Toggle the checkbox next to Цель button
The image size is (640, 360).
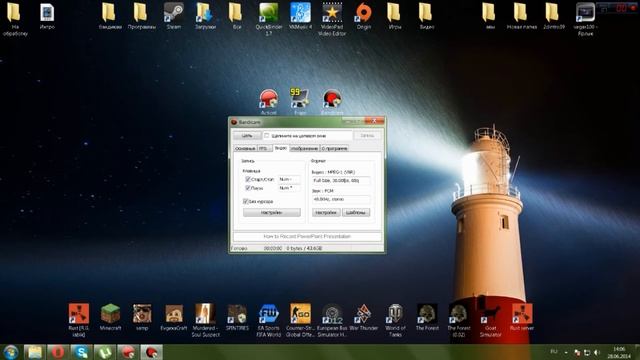click(x=267, y=136)
